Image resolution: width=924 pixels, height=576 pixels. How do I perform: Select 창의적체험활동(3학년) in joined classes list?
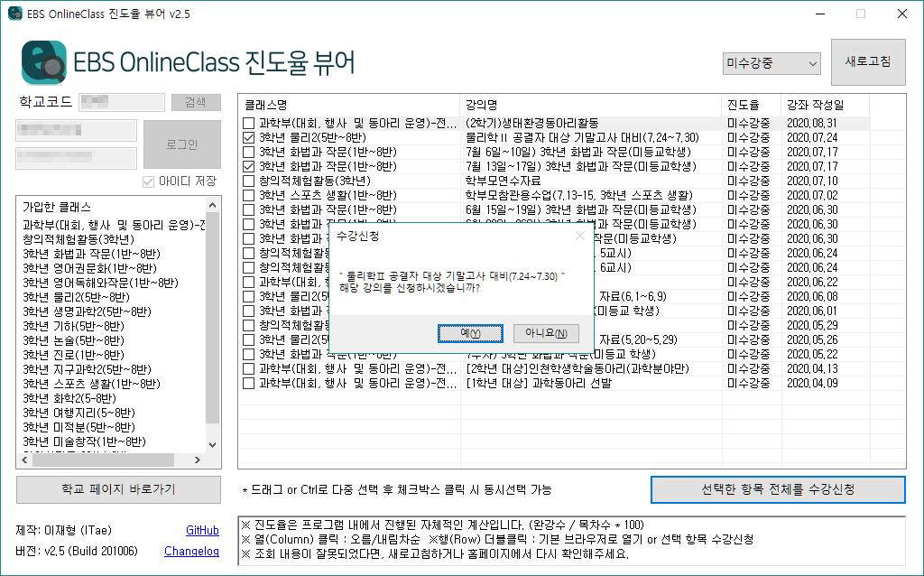pyautogui.click(x=79, y=239)
